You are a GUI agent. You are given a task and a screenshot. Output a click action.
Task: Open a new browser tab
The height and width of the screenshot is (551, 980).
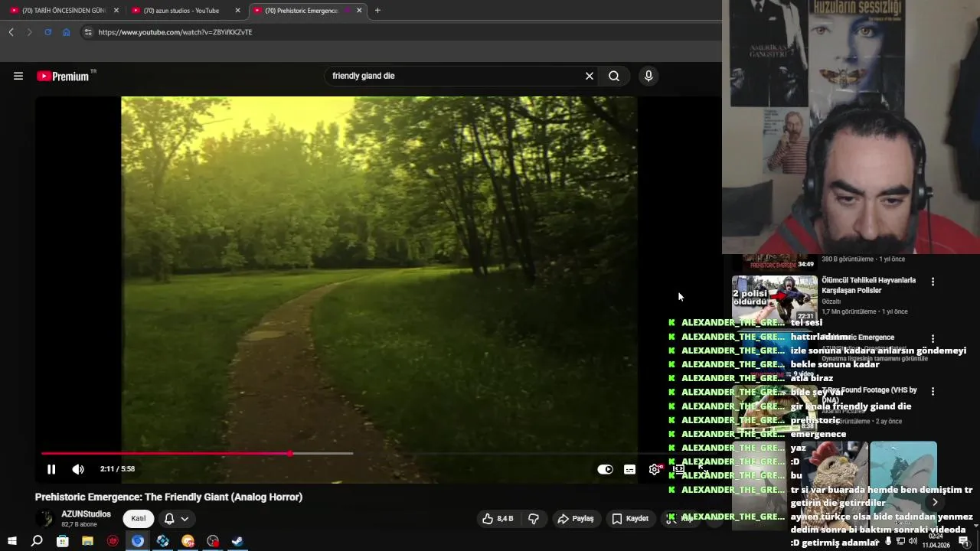pos(377,11)
